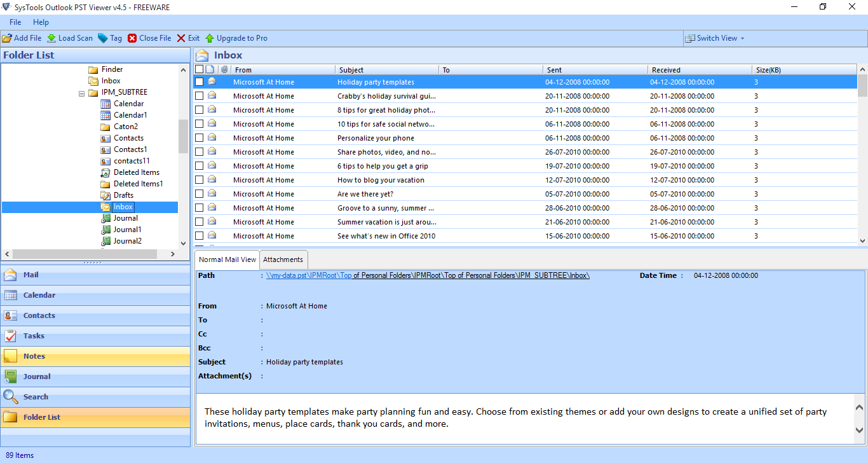This screenshot has width=868, height=463.
Task: Click the message body scroll down arrow
Action: click(x=860, y=431)
